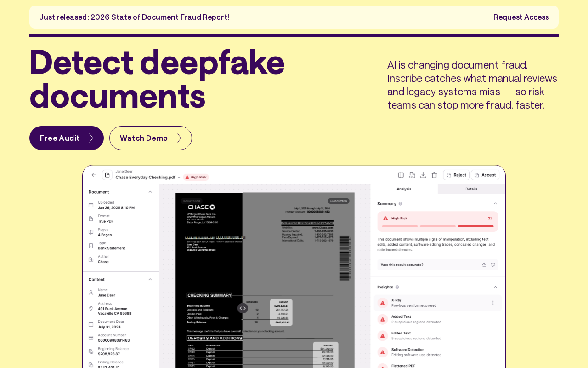Image resolution: width=588 pixels, height=368 pixels.
Task: Click the warning icon beside Edited Text
Action: [x=382, y=336]
